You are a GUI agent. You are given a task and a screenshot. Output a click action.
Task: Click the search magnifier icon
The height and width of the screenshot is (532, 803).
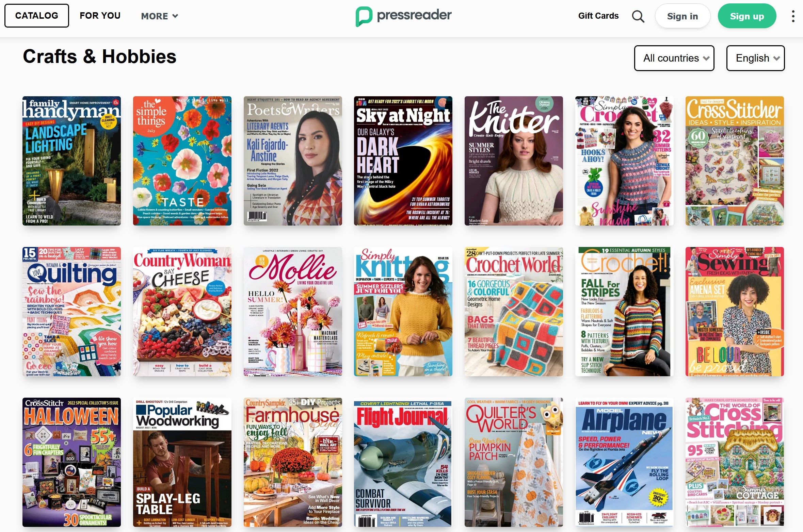pos(638,16)
